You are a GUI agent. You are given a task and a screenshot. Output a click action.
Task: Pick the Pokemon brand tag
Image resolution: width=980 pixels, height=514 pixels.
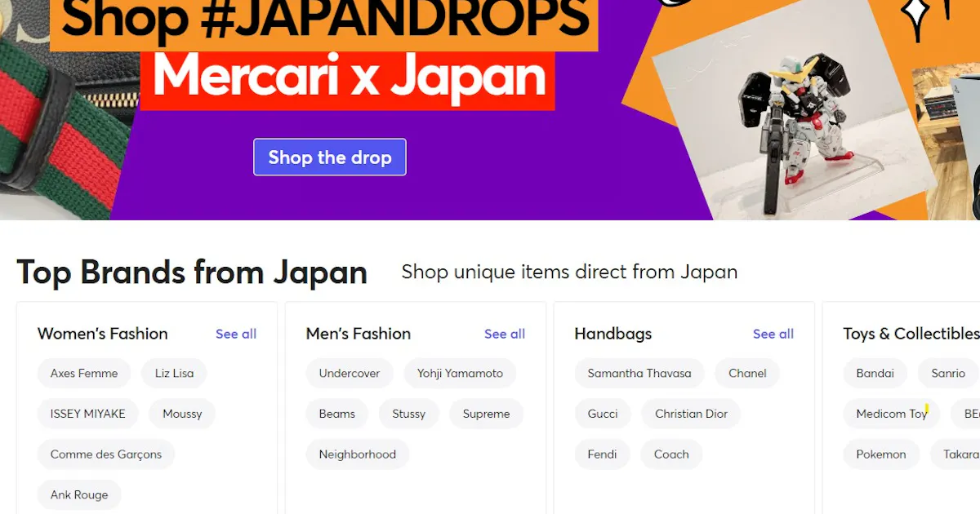[x=881, y=454]
